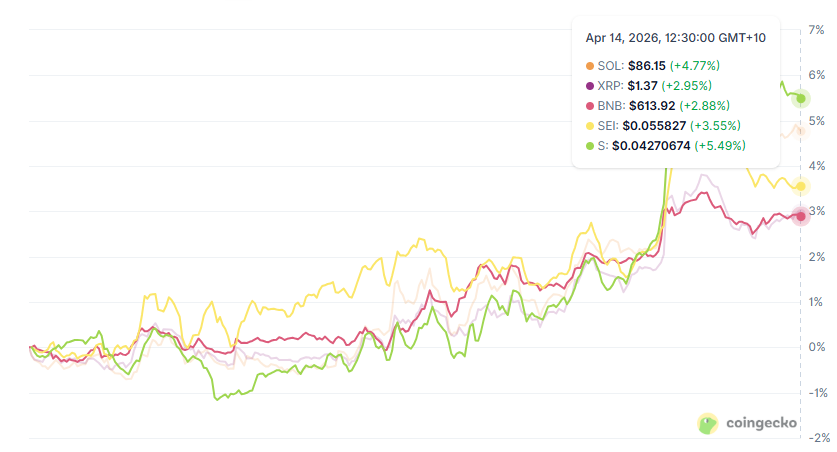Click the XRP price $1.37
The image size is (837, 452).
[642, 85]
